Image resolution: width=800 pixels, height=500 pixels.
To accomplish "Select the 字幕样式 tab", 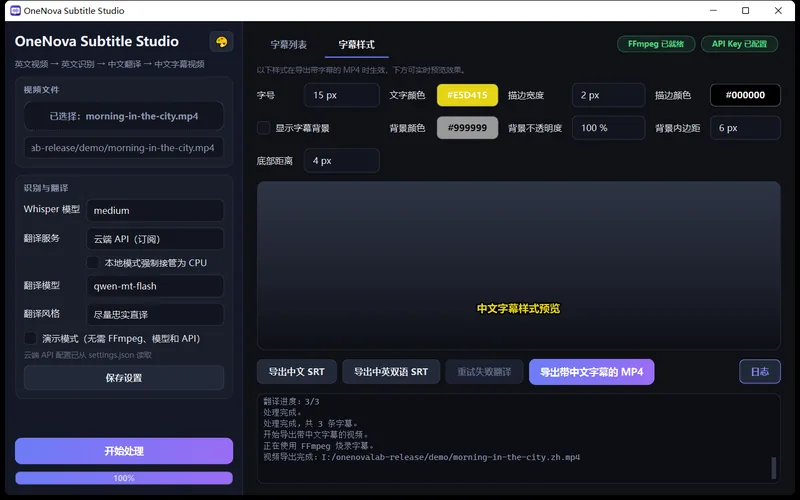I will (x=357, y=44).
